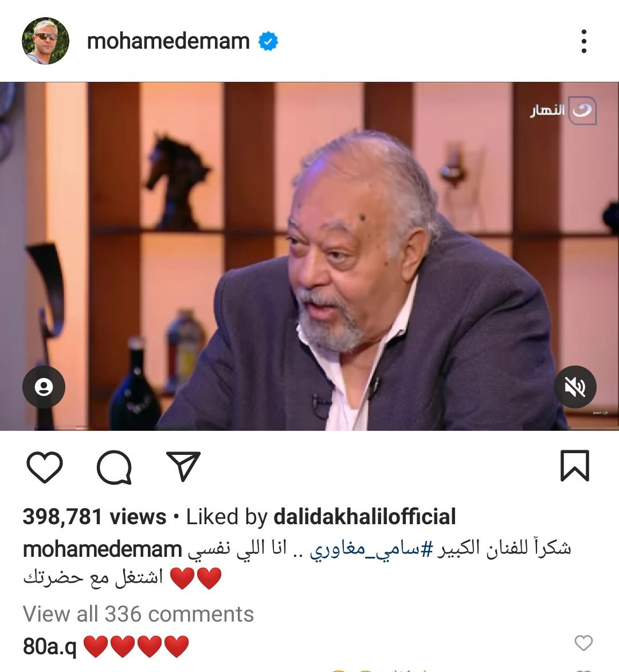
Task: Like the post with the heart icon
Action: click(45, 467)
